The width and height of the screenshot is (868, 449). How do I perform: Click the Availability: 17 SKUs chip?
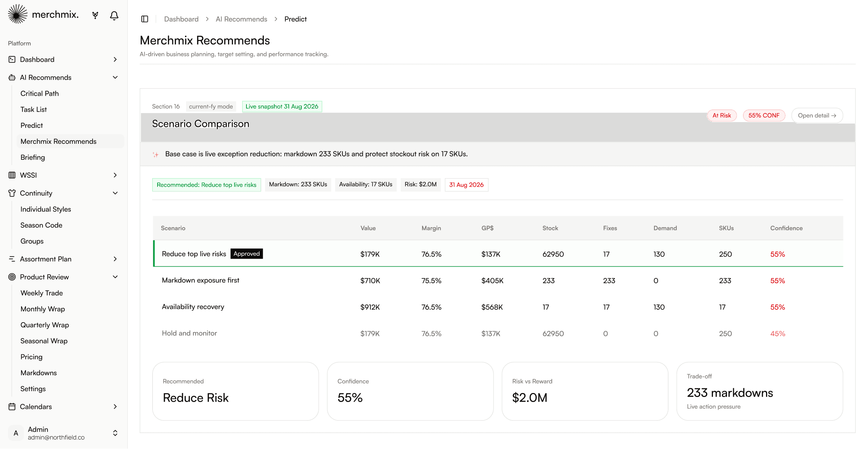(366, 185)
